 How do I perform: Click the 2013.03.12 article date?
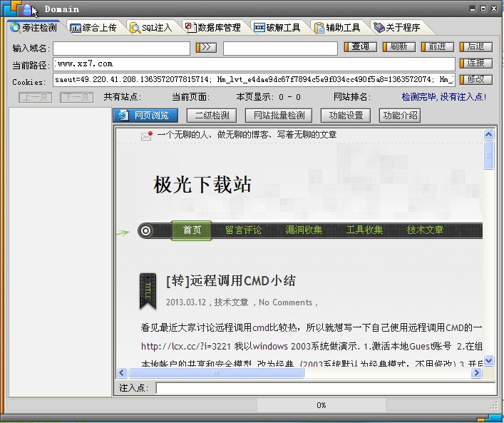coord(186,302)
